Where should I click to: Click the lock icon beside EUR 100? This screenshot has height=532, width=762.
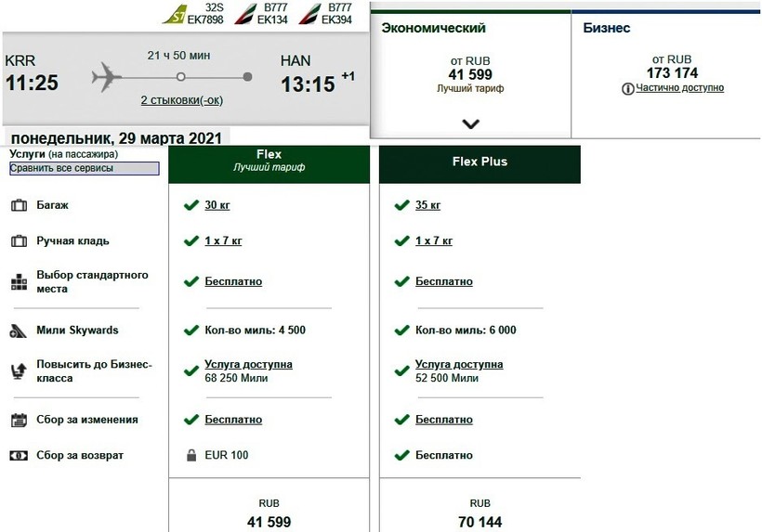[x=191, y=456]
